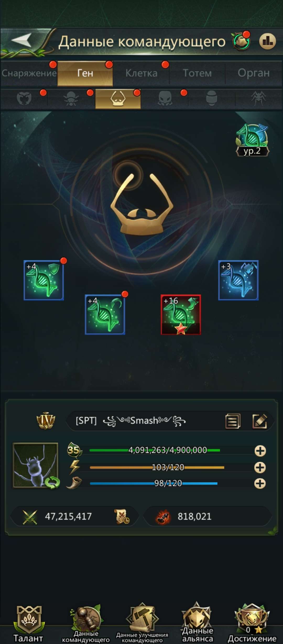
Task: Open Данные альянса in the bottom navigation
Action: point(197,624)
